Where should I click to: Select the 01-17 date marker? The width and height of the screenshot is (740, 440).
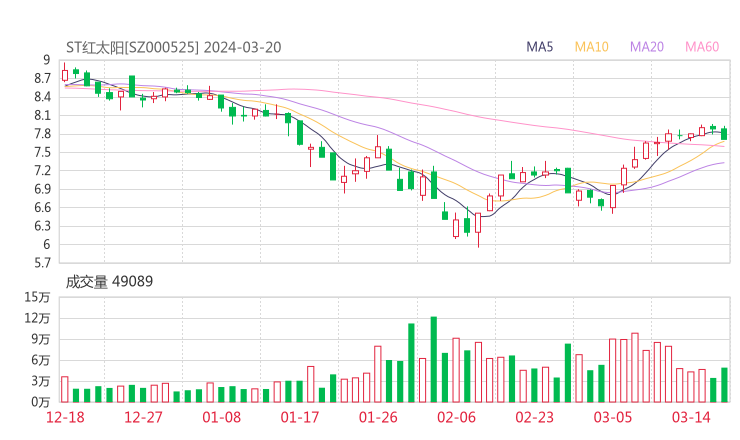(x=300, y=417)
